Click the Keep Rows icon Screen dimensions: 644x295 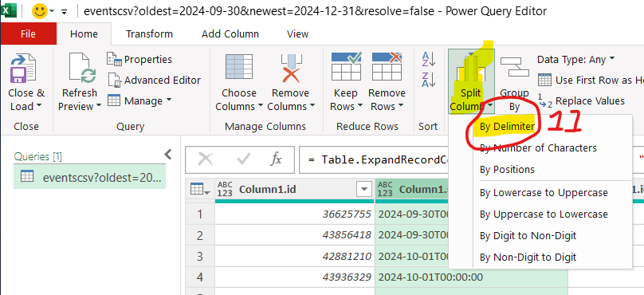346,66
